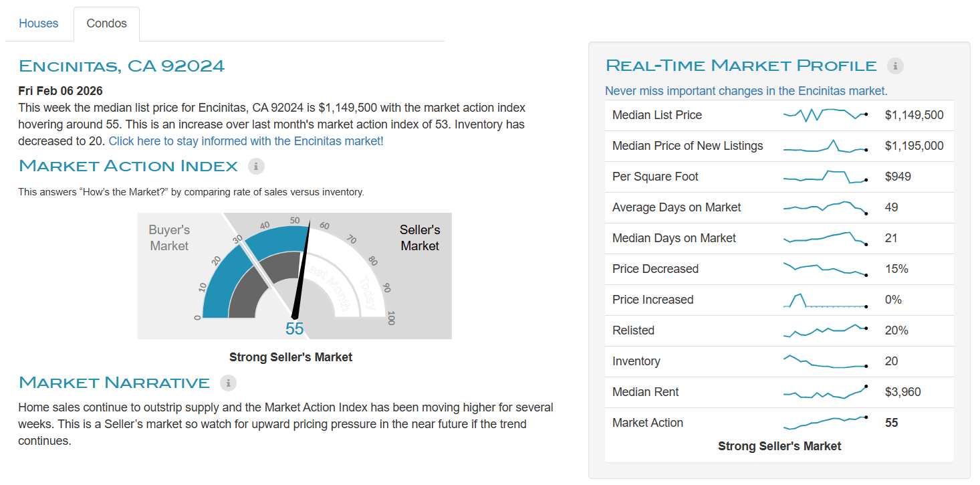The width and height of the screenshot is (980, 485).
Task: Click info icon next to Market Narrative
Action: 229,383
